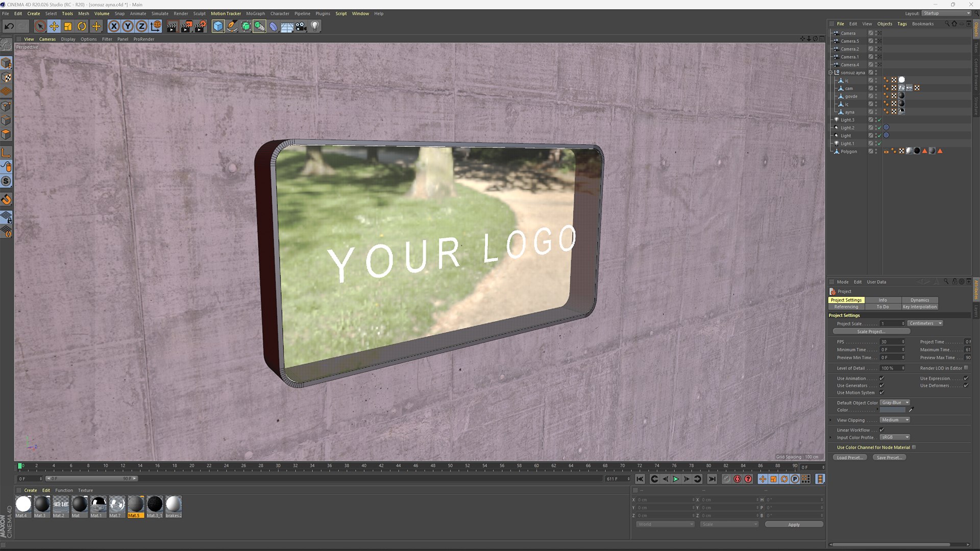Click the Scale Project button
Viewport: 980px width, 551px height.
(x=871, y=332)
